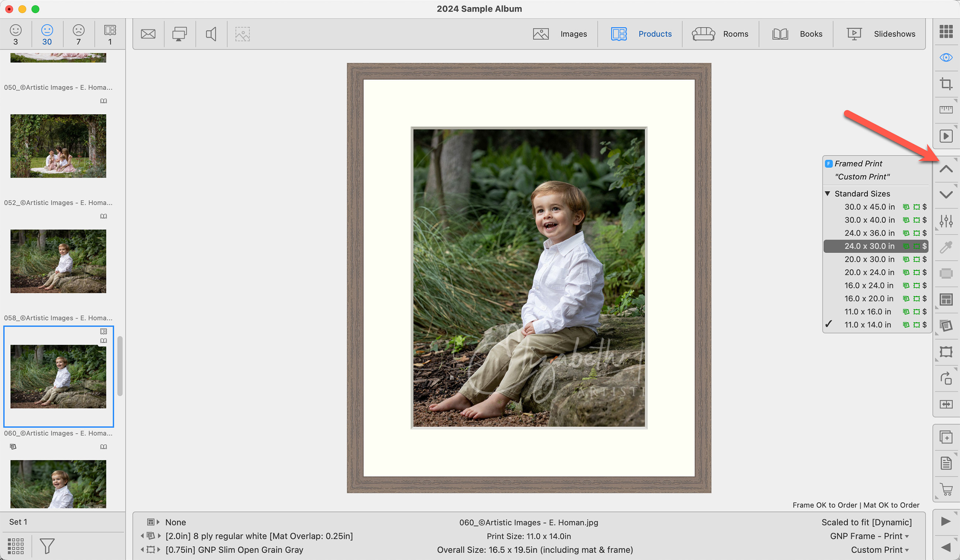Click the eyedropper color picker icon
Image resolution: width=960 pixels, height=560 pixels.
click(x=946, y=248)
